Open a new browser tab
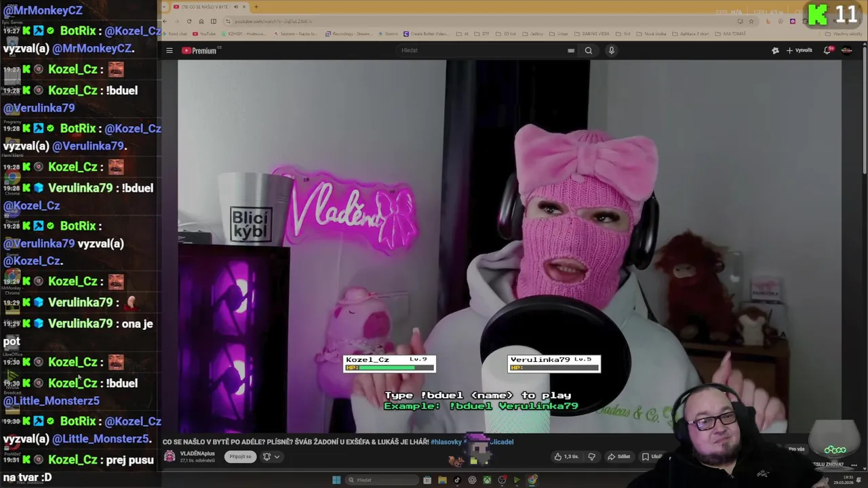Viewport: 868px width, 488px height. point(256,7)
